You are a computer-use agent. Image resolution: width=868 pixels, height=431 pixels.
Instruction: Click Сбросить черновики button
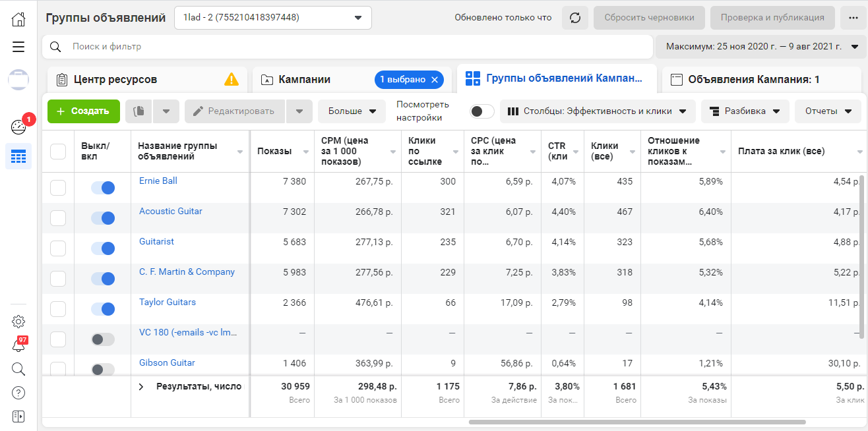pyautogui.click(x=649, y=18)
